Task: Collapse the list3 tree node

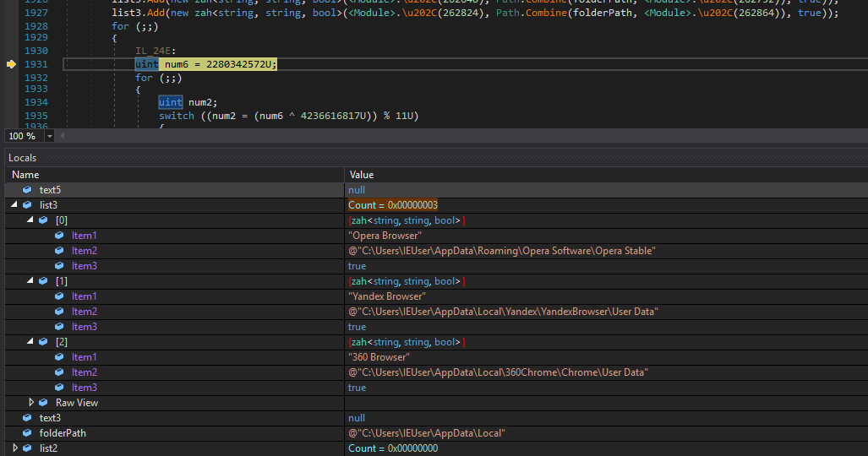Action: click(14, 205)
